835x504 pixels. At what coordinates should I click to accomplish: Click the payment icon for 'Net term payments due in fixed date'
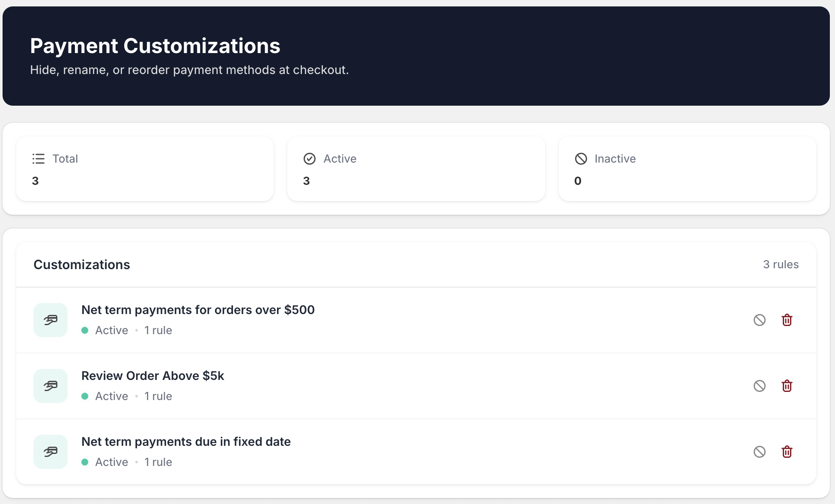[50, 451]
